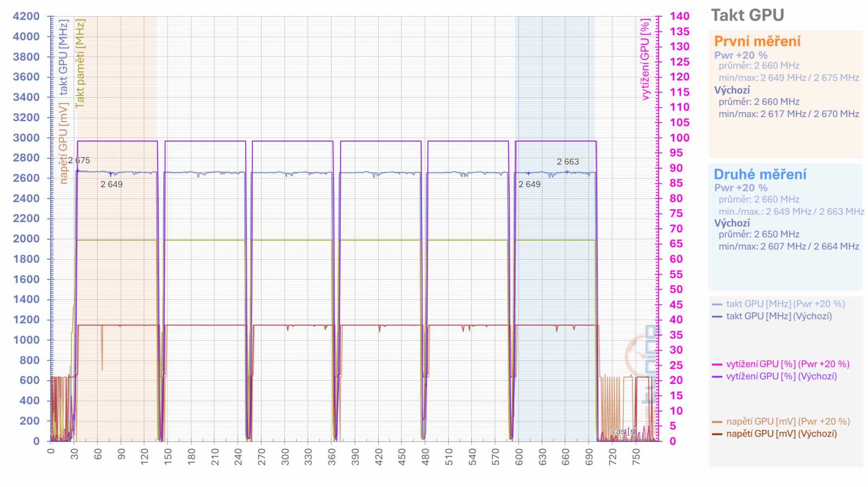Click "Výchozí" label under Druhé měření
This screenshot has height=487, width=868.
[732, 223]
